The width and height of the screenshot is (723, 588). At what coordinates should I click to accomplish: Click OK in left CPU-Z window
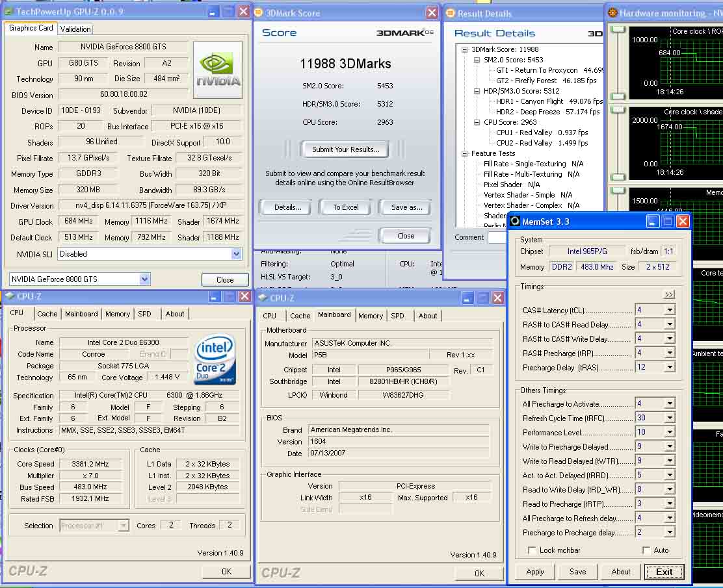click(x=226, y=571)
